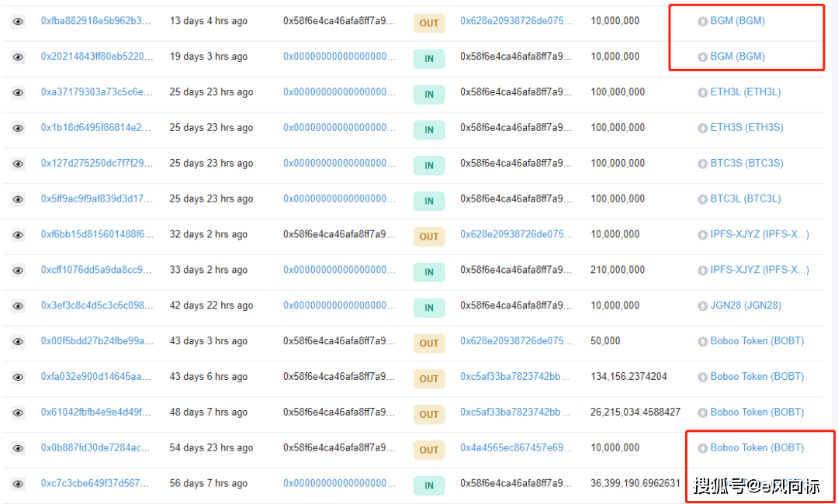The height and width of the screenshot is (504, 838).
Task: Click eye icon in the 0x61042fbfb4e9e4d49f row
Action: pos(18,413)
